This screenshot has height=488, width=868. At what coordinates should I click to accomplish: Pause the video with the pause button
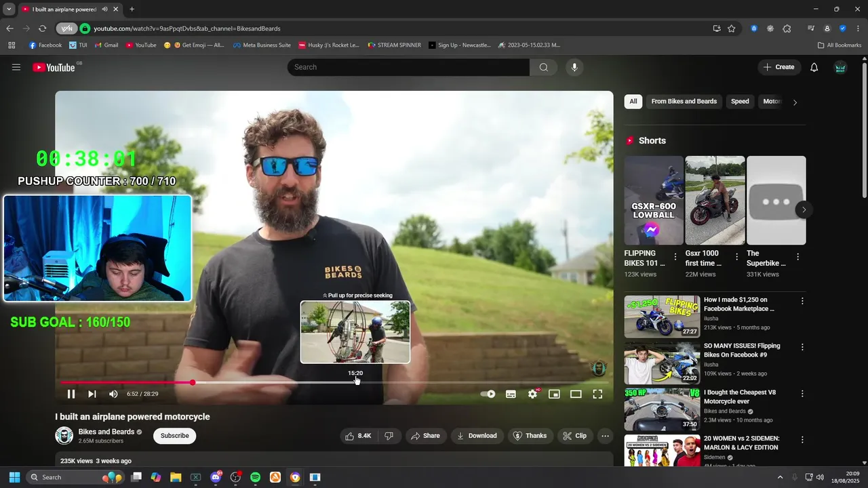[x=71, y=394]
